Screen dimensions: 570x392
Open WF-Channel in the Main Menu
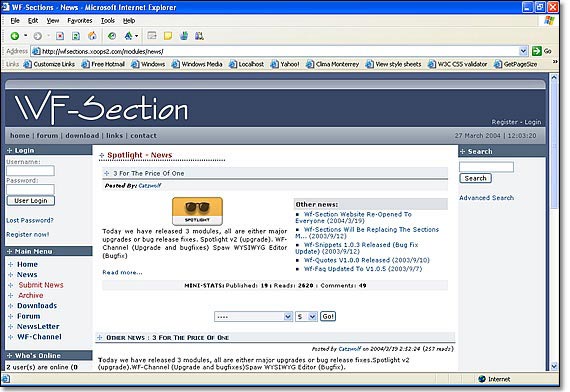[39, 337]
